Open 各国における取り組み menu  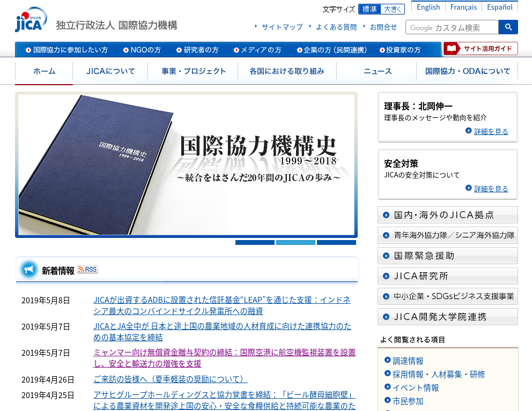coord(287,71)
